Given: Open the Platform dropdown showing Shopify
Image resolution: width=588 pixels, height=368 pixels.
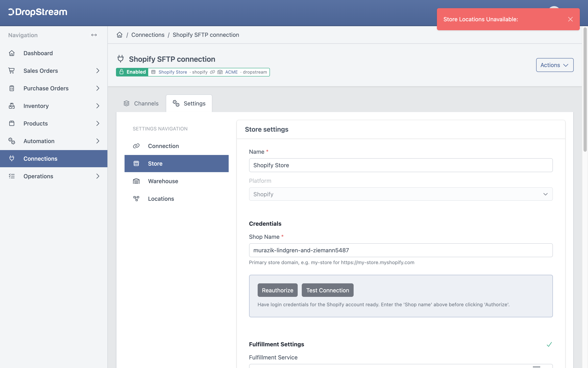Looking at the screenshot, I should click(401, 194).
